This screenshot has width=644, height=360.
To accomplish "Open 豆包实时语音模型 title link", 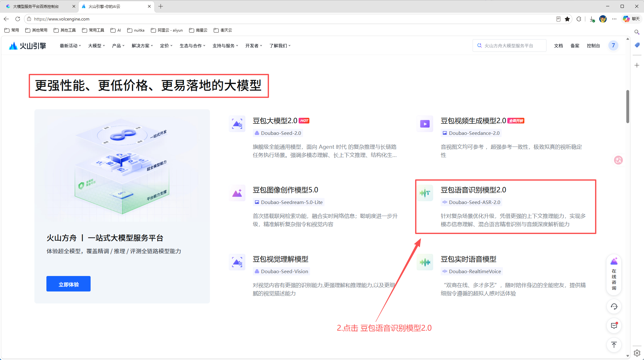I will coord(468,259).
